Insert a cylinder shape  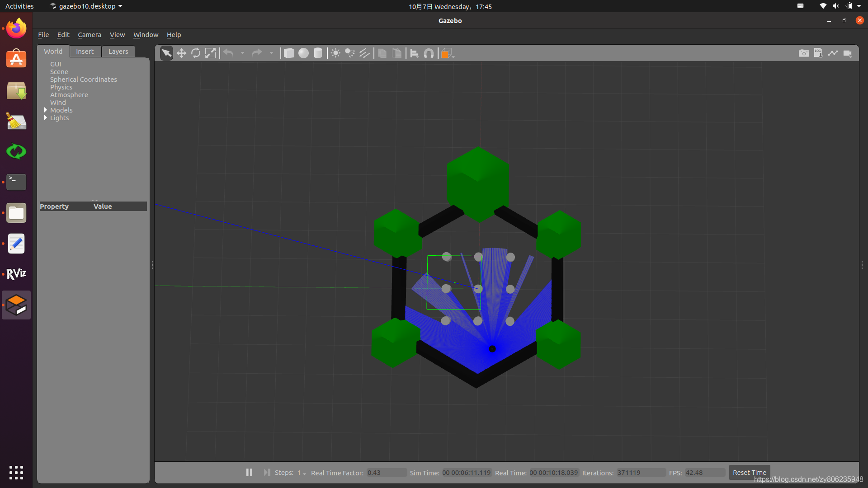[318, 53]
